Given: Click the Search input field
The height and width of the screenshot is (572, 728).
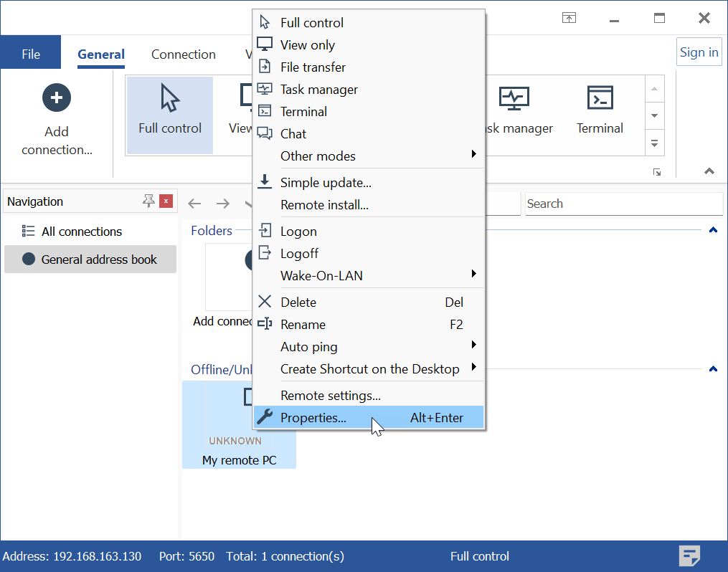Looking at the screenshot, I should [x=623, y=204].
